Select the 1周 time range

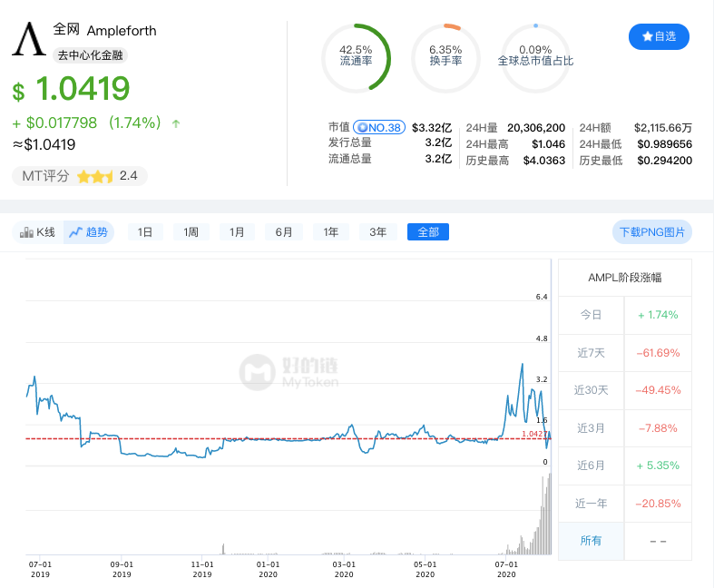point(191,232)
